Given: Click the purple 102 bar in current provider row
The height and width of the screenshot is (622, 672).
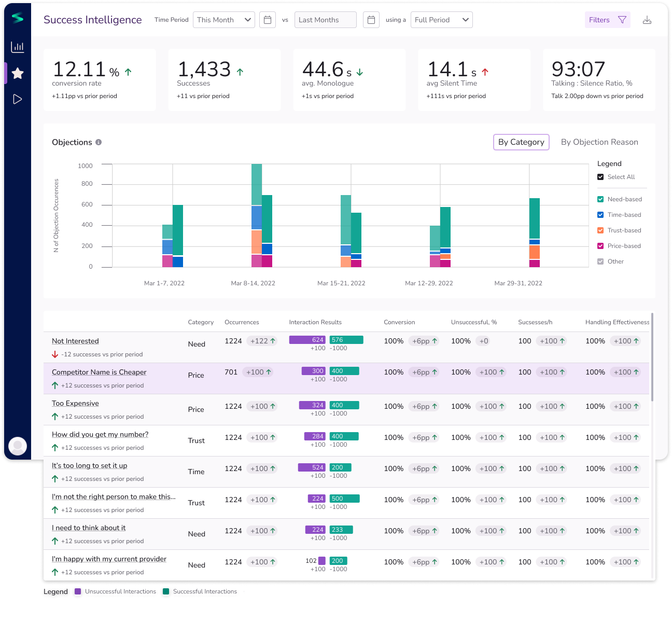Looking at the screenshot, I should 322,561.
